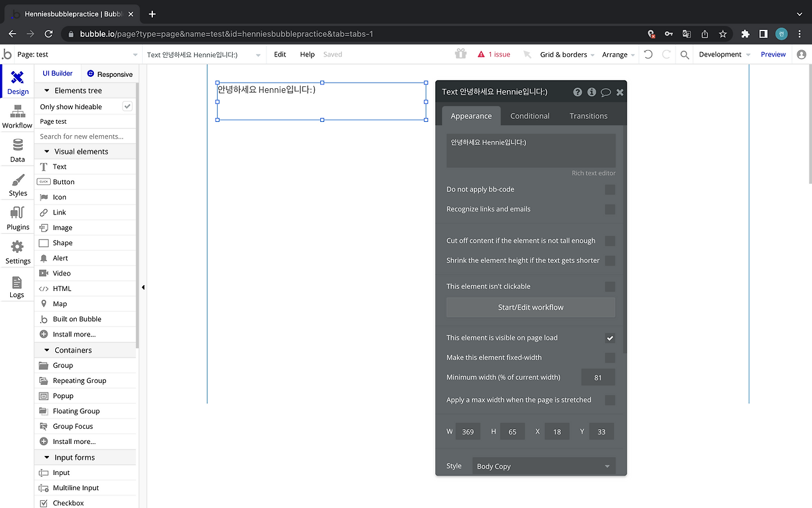Image resolution: width=812 pixels, height=508 pixels.
Task: Open the Grid & borders dropdown
Action: coord(567,55)
